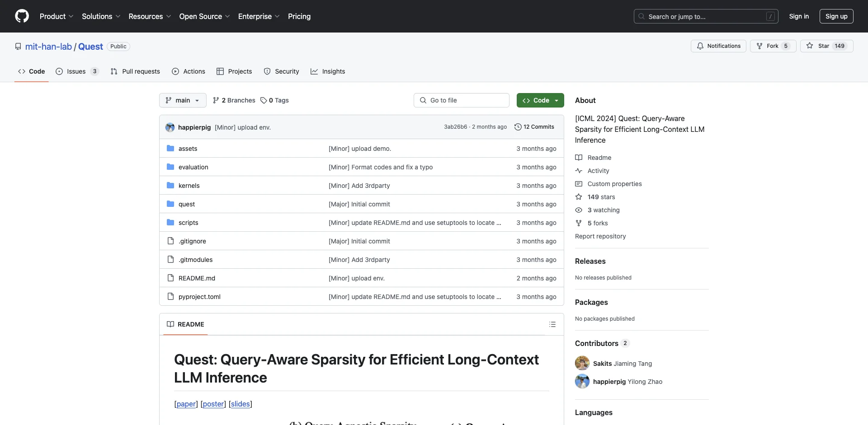The image size is (868, 425).
Task: Open the paper link in README
Action: pyautogui.click(x=186, y=404)
